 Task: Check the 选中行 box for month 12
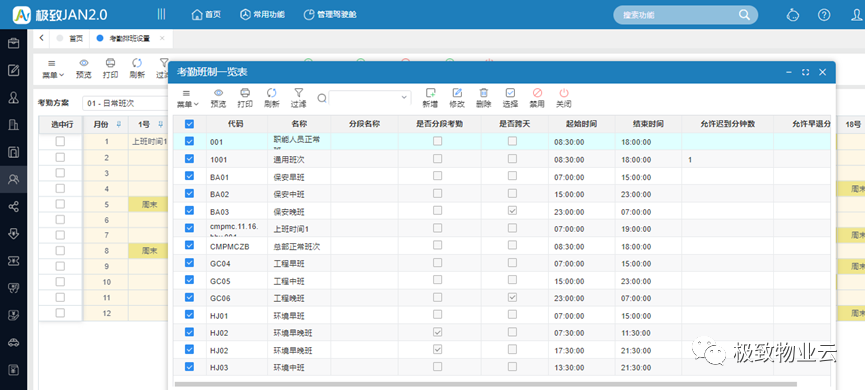click(60, 313)
